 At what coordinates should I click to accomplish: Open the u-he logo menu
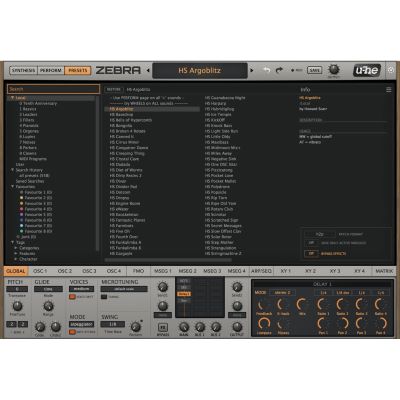click(366, 70)
